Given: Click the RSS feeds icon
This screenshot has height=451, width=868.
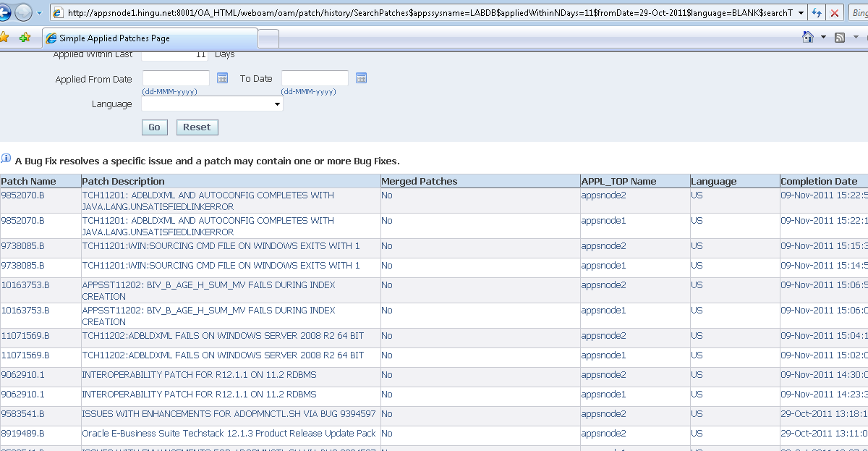Looking at the screenshot, I should [840, 38].
